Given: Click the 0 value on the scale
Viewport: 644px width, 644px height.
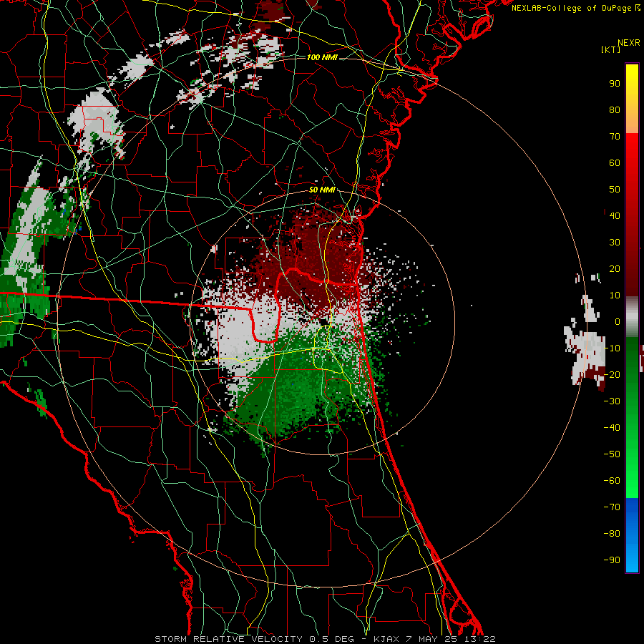Looking at the screenshot, I should 618,322.
